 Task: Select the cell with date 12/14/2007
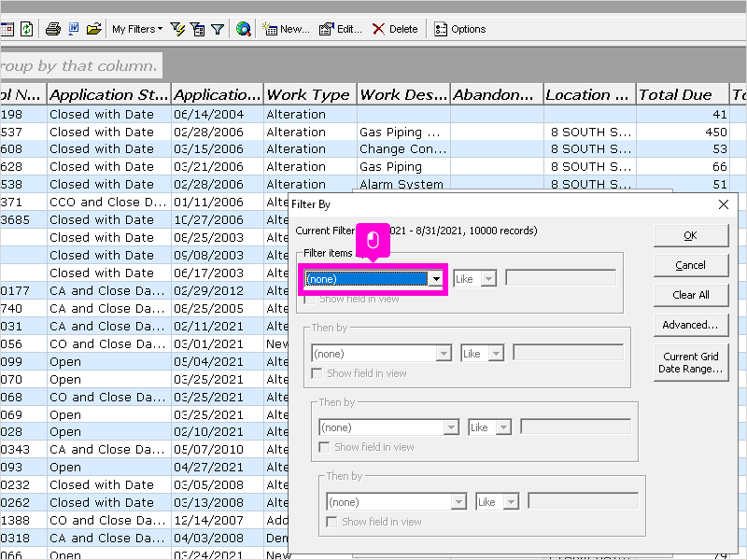click(218, 520)
